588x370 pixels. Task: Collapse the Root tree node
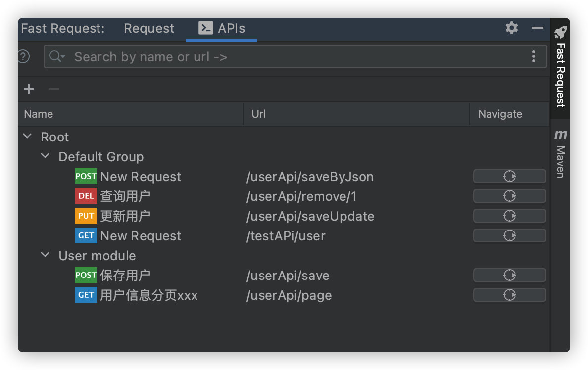(x=28, y=136)
